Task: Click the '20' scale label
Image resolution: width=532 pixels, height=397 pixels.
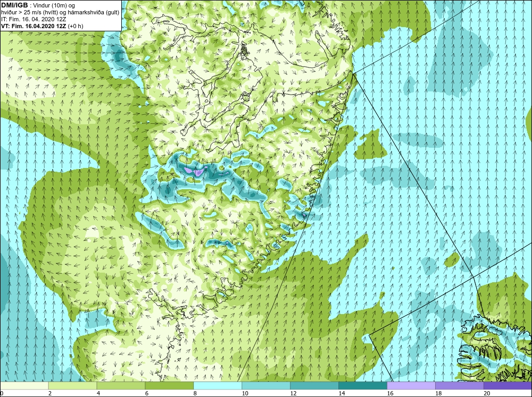Action: [x=487, y=393]
